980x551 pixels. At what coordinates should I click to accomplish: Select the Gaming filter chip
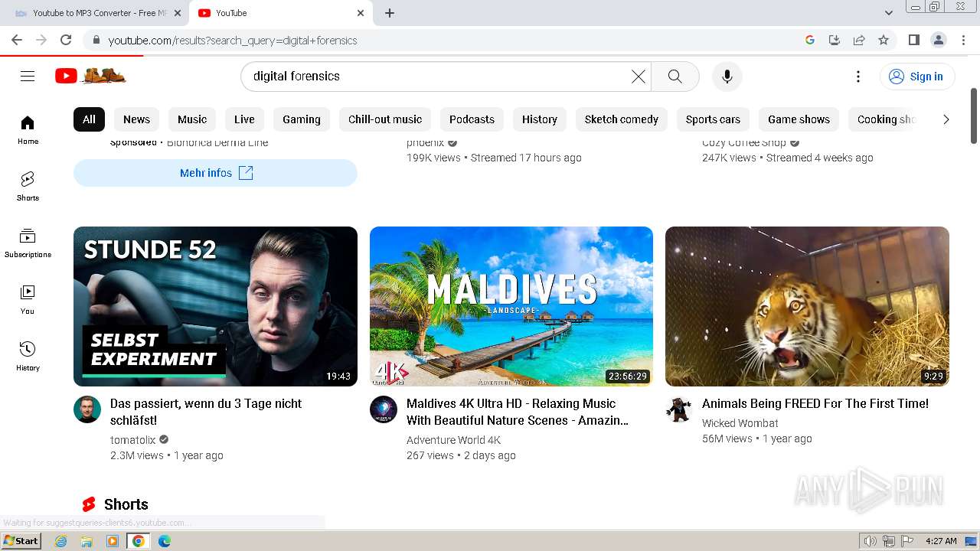point(302,119)
